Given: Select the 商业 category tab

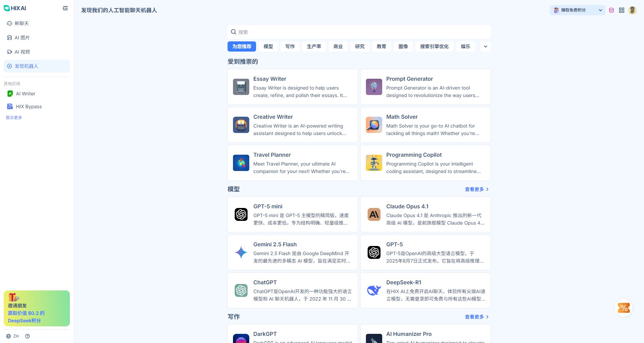Looking at the screenshot, I should (338, 46).
